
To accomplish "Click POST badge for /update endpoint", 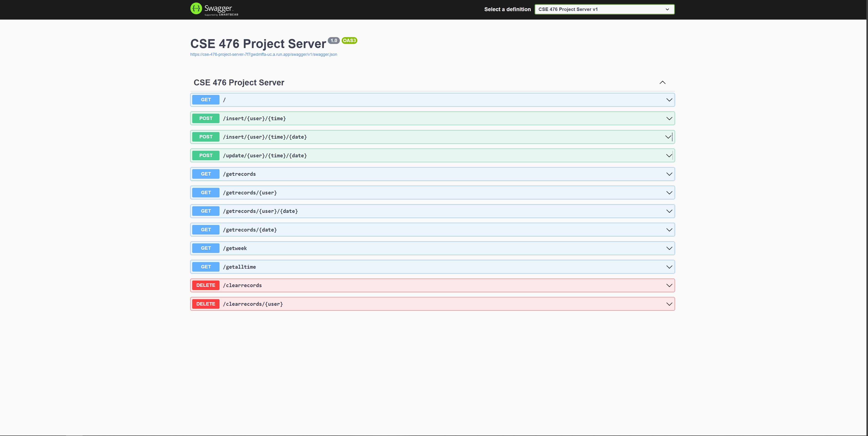I will coord(206,156).
